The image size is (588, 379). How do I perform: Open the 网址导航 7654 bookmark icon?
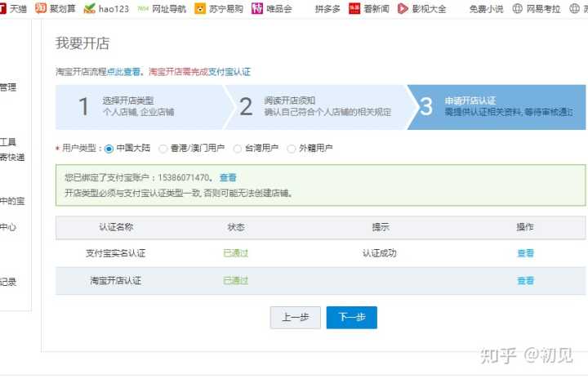coord(144,9)
